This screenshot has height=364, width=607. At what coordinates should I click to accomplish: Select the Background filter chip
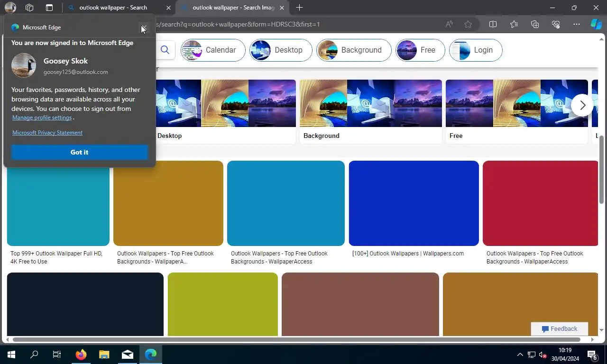click(x=354, y=50)
